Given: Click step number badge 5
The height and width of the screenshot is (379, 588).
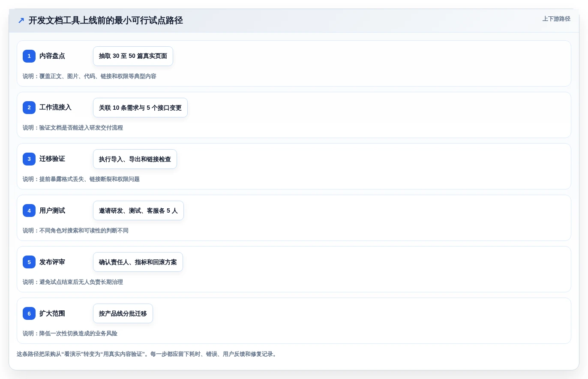Looking at the screenshot, I should [29, 262].
